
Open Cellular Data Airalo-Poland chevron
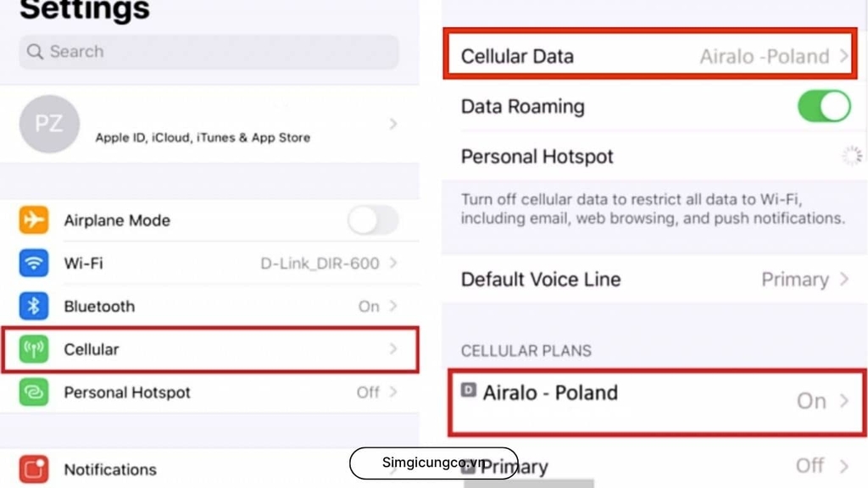point(843,57)
